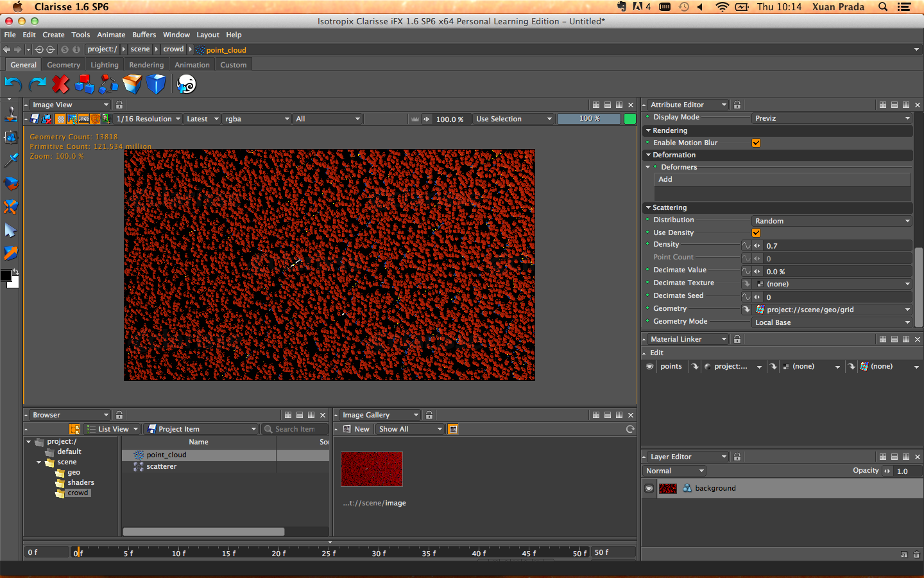Collapse the Scattering section
The height and width of the screenshot is (578, 924).
point(648,208)
